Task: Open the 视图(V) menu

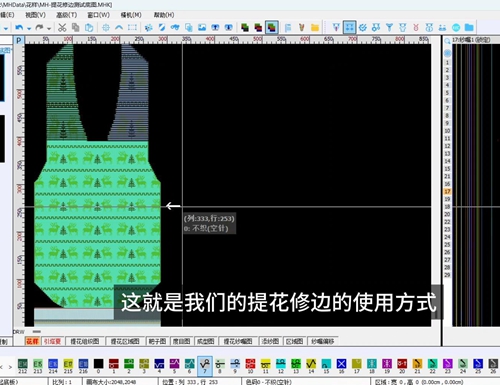Action: pyautogui.click(x=35, y=15)
